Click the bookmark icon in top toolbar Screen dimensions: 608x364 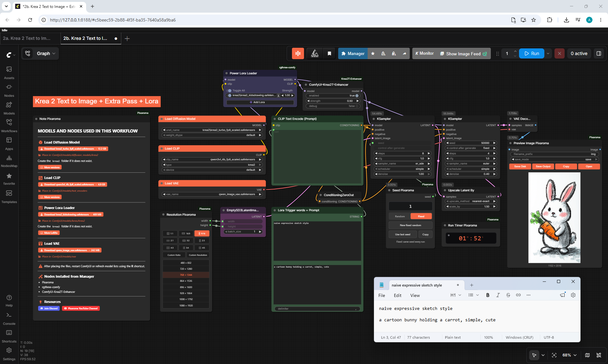tap(329, 53)
